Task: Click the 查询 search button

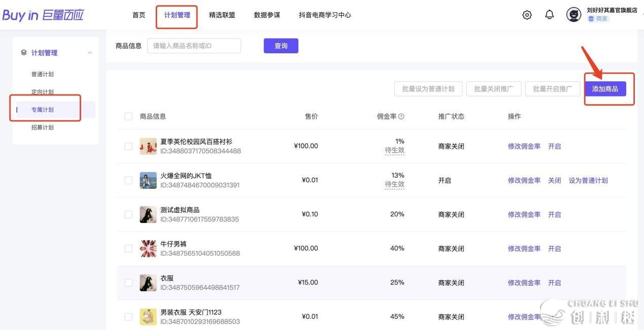Action: pyautogui.click(x=281, y=46)
